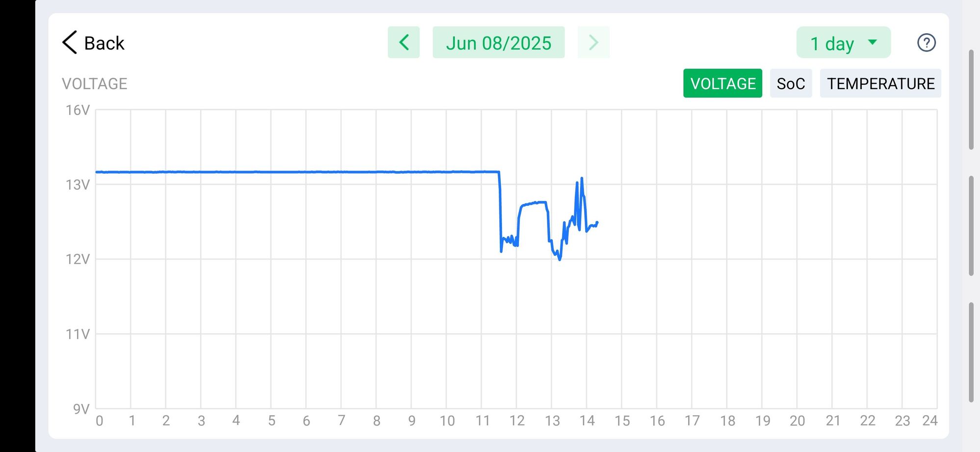Switch to the SoC tab
This screenshot has height=452, width=980.
click(x=791, y=83)
